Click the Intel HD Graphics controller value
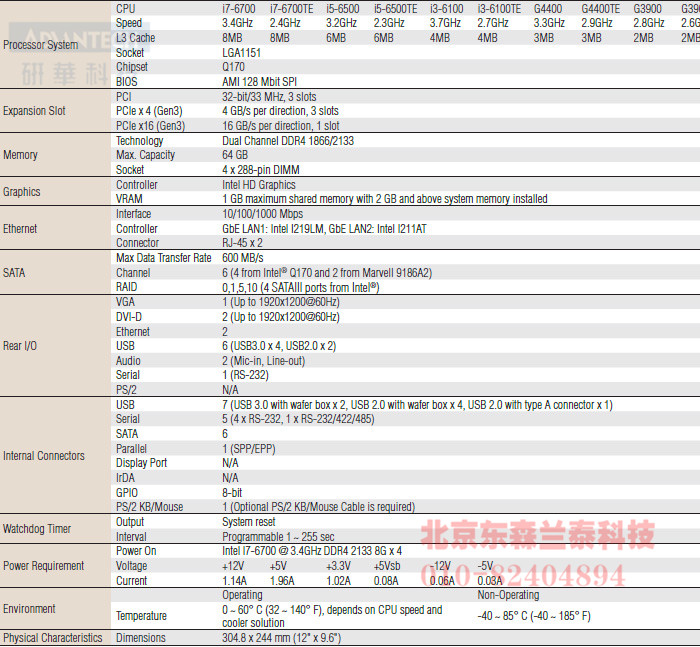 click(x=259, y=185)
